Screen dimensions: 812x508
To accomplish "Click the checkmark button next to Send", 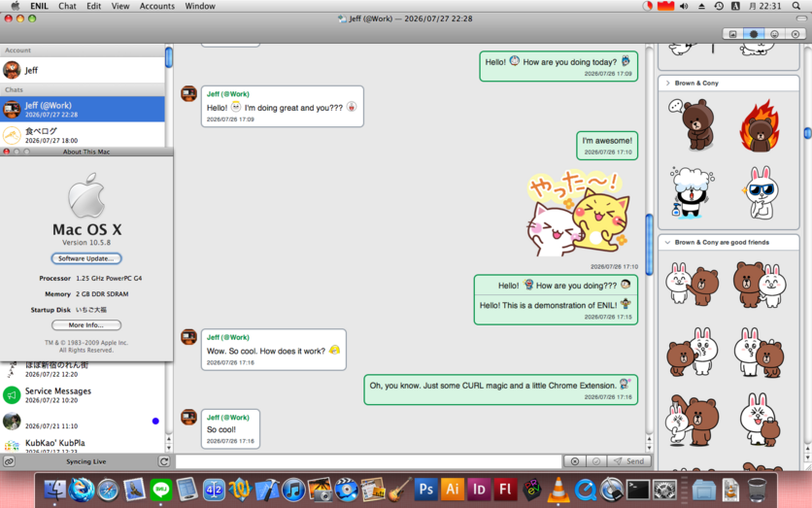I will tap(596, 461).
